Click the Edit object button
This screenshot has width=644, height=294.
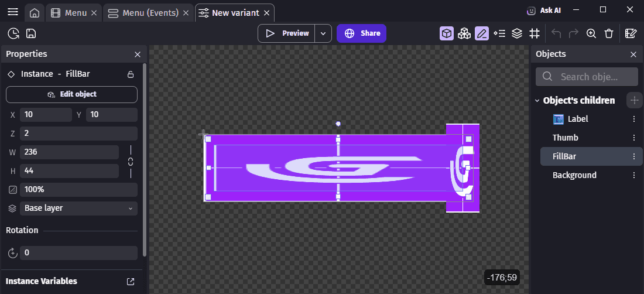coord(71,94)
